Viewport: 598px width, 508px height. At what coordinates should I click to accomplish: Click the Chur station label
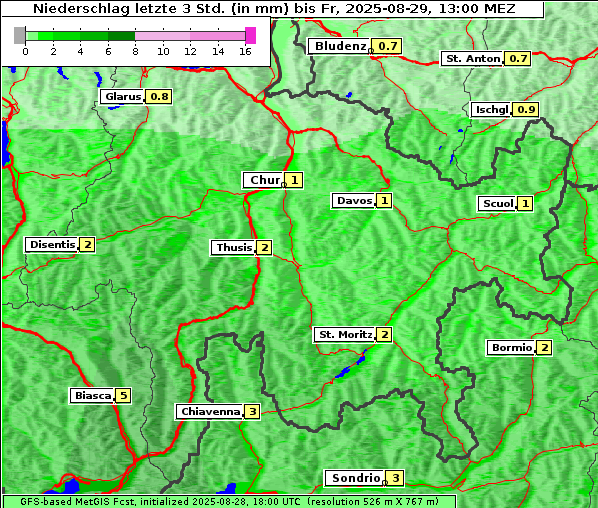264,180
